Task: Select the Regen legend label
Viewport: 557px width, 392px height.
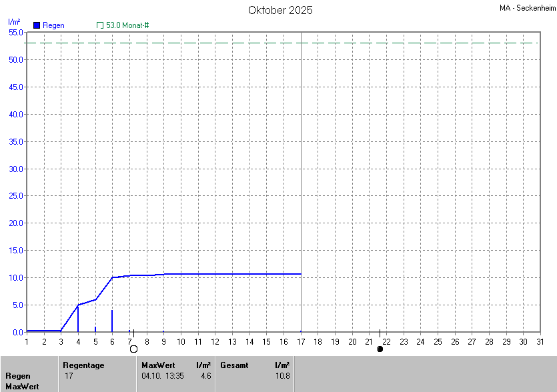Action: [x=53, y=25]
